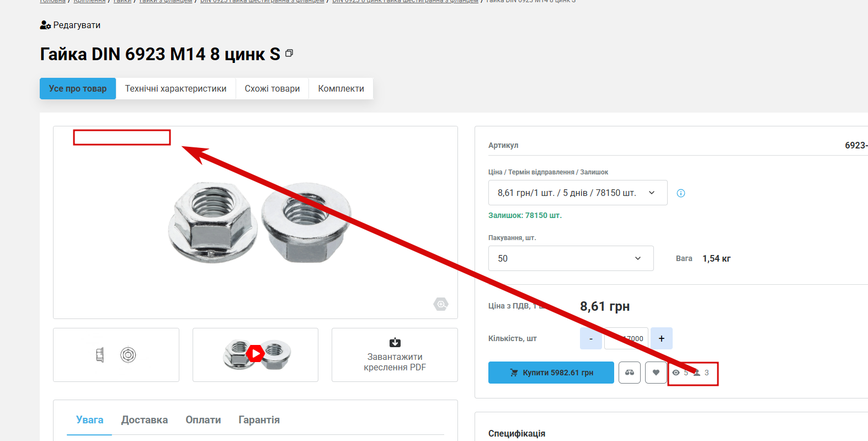The width and height of the screenshot is (868, 441).
Task: Click the Залишок: 78150 шт. text
Action: [x=525, y=215]
